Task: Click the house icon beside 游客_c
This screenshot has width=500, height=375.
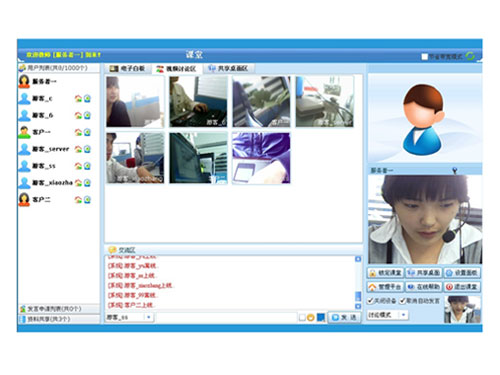Action: click(78, 98)
